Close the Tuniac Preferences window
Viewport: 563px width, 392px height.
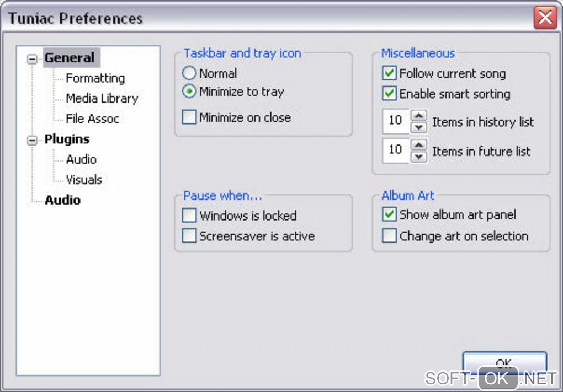click(x=545, y=19)
